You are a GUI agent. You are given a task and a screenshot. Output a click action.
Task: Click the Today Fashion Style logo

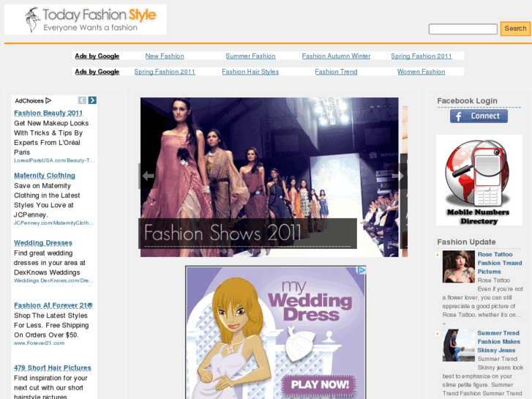click(x=85, y=19)
